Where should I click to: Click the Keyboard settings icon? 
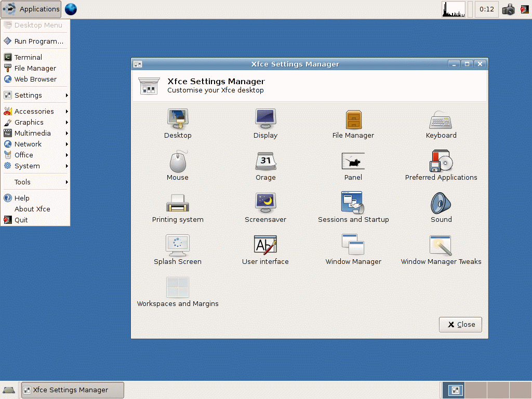441,120
